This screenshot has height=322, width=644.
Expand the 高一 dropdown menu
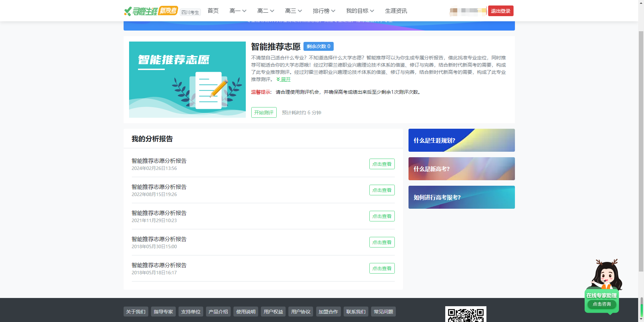238,11
